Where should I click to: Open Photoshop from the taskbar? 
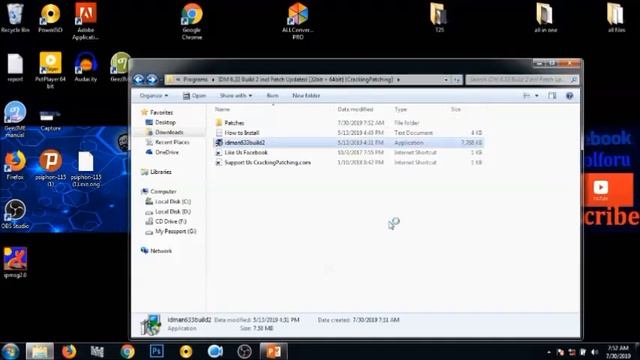click(x=157, y=351)
